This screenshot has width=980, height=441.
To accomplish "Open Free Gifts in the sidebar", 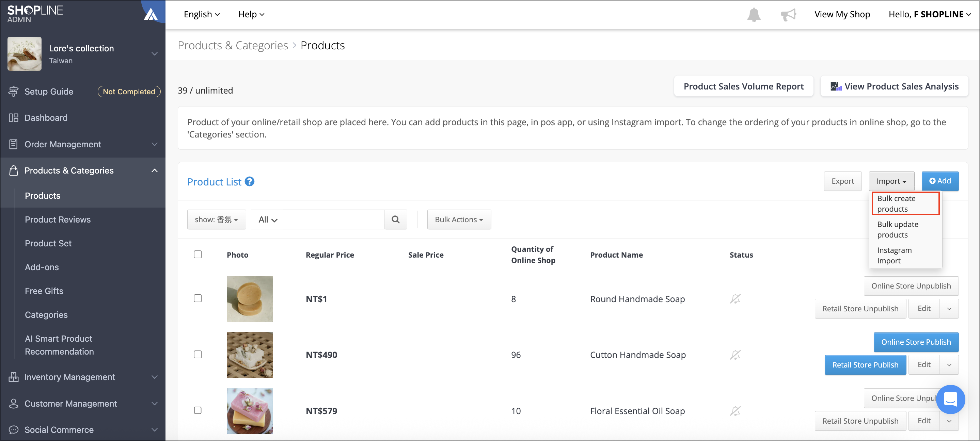I will click(44, 291).
